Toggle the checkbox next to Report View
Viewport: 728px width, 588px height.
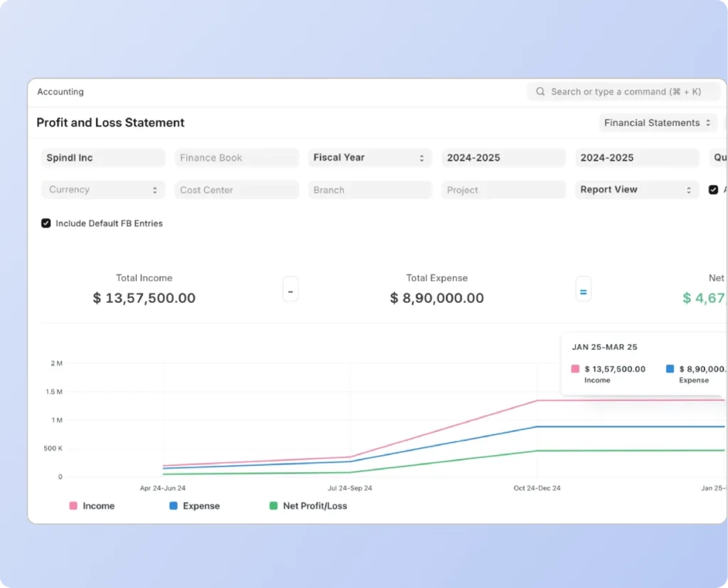(x=713, y=190)
